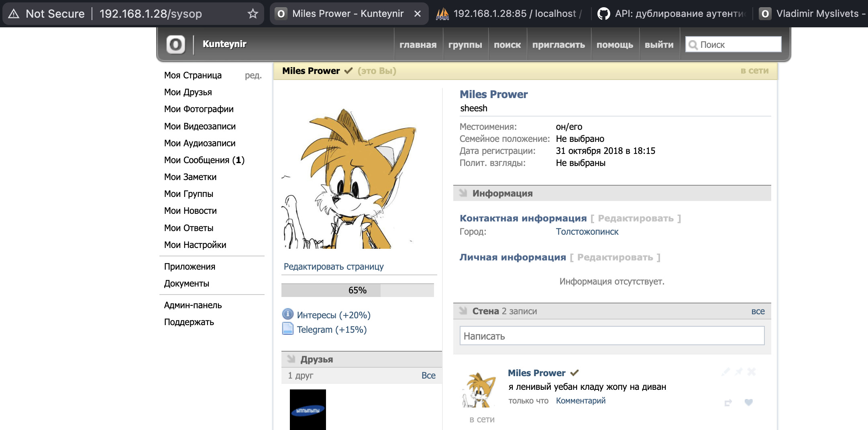Open пригласить in the top navigation

559,45
